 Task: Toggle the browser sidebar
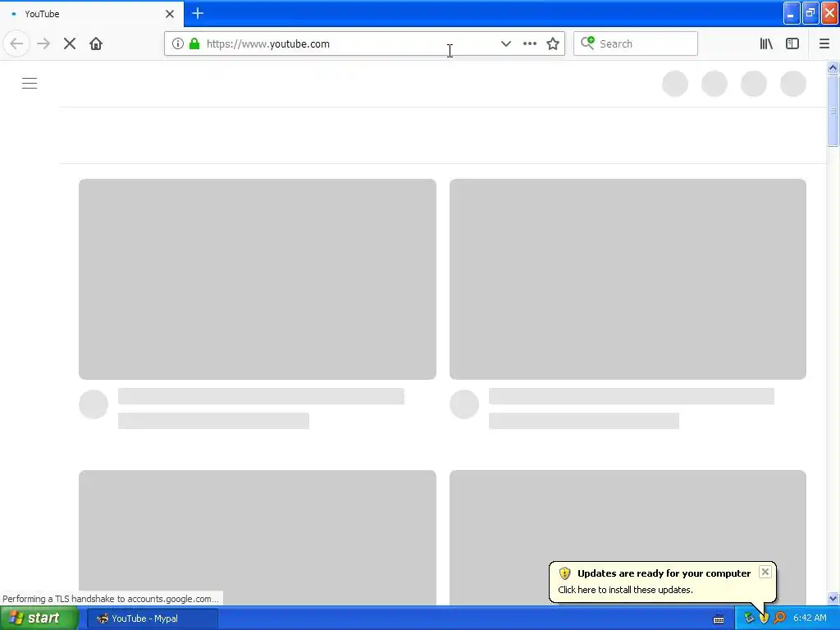792,43
